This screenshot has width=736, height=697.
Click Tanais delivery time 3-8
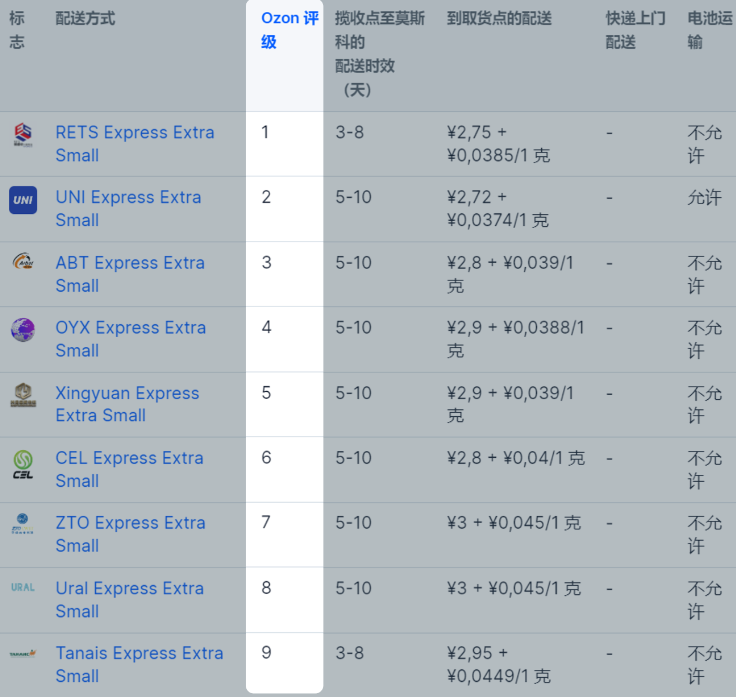(349, 653)
